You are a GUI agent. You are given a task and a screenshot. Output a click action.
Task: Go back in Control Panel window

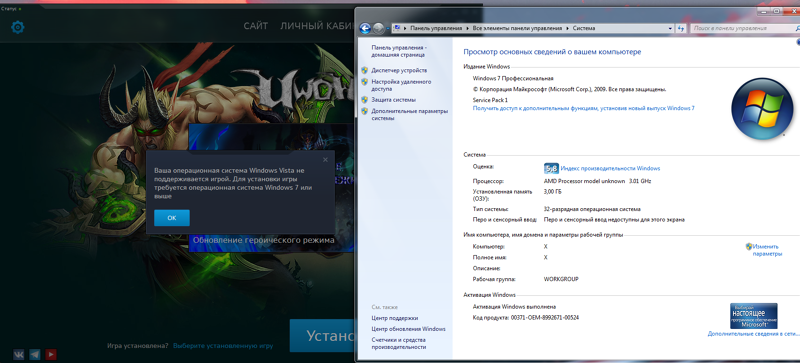(x=365, y=29)
